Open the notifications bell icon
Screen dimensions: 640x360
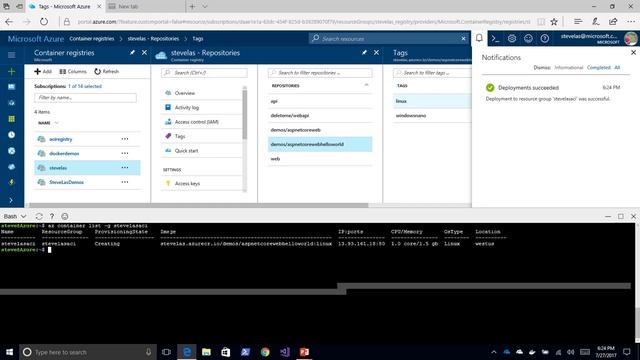(x=479, y=38)
